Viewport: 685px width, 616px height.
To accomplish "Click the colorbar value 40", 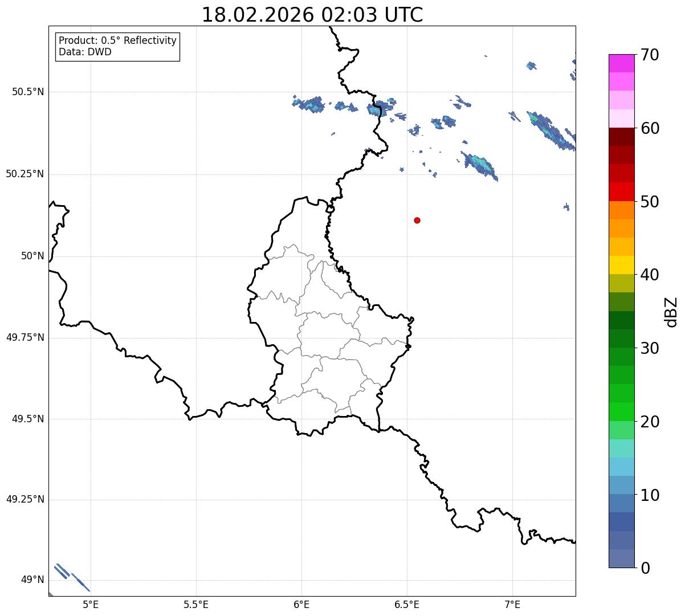I will point(650,275).
